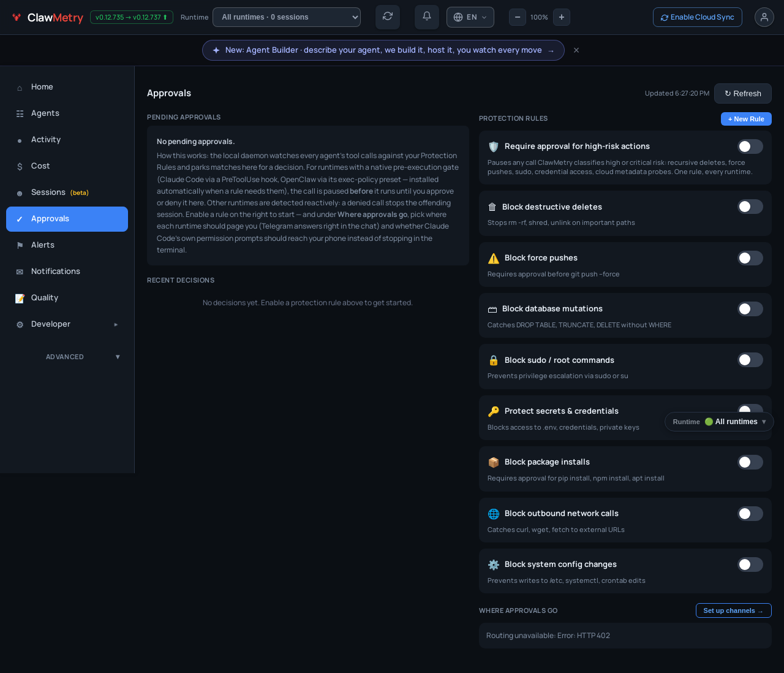784x673 pixels.
Task: Click the PROTECTION RULES section header
Action: [x=513, y=119]
